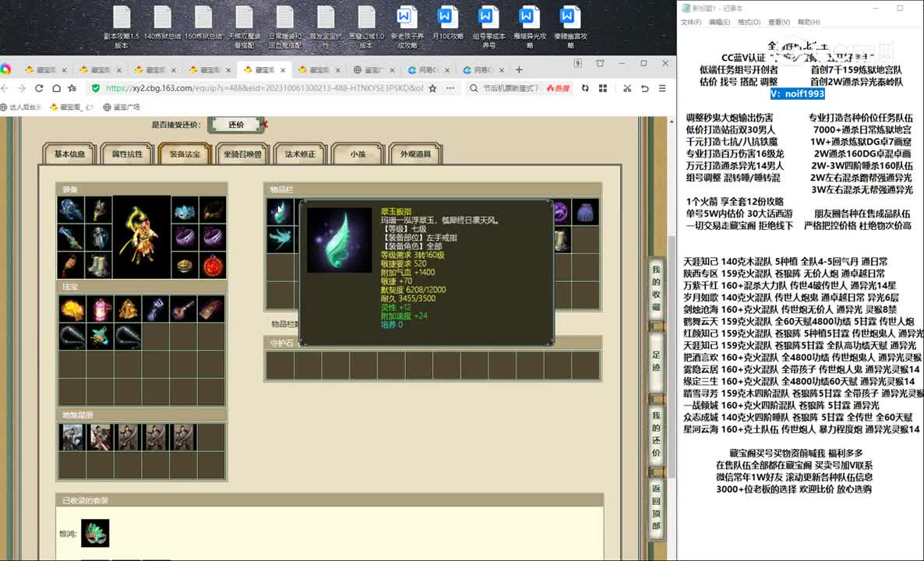The width and height of the screenshot is (924, 561).
Task: Click the 还价 button
Action: (236, 125)
